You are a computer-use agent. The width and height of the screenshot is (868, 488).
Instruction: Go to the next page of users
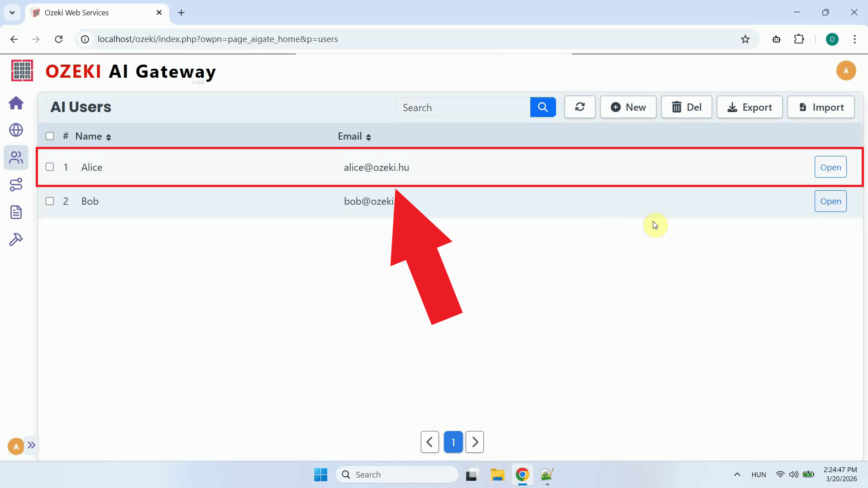[475, 442]
